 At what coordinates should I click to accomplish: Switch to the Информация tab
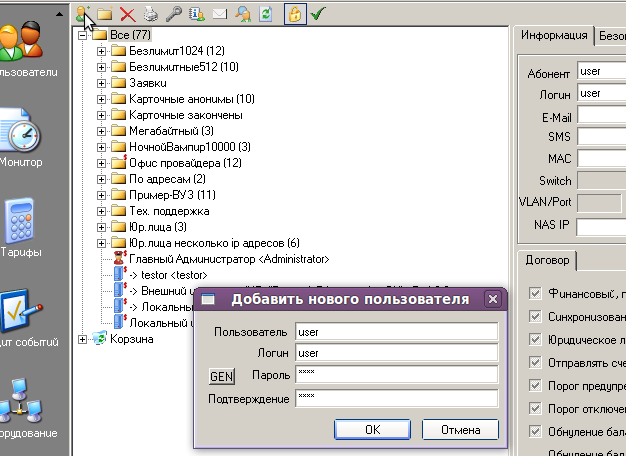[554, 35]
